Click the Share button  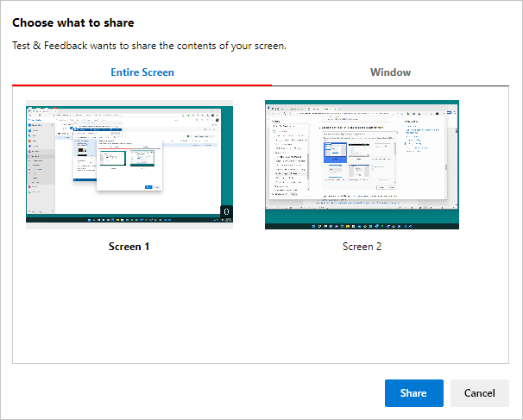(414, 393)
